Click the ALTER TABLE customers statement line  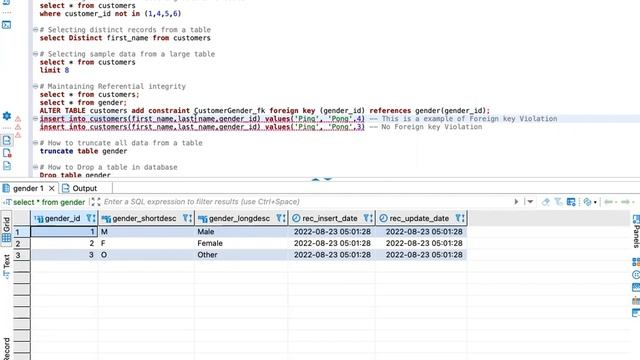(x=264, y=111)
